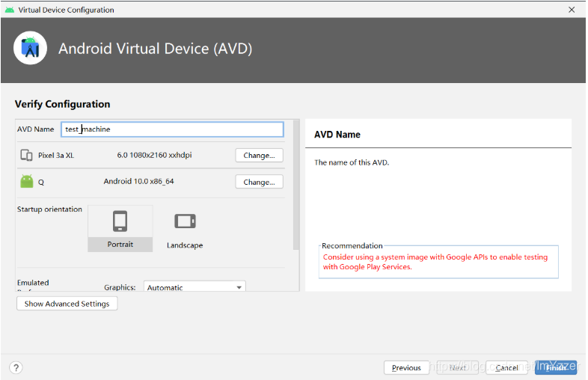Viewport: 588px width, 380px height.
Task: Click Show Advanced Settings button
Action: (67, 304)
